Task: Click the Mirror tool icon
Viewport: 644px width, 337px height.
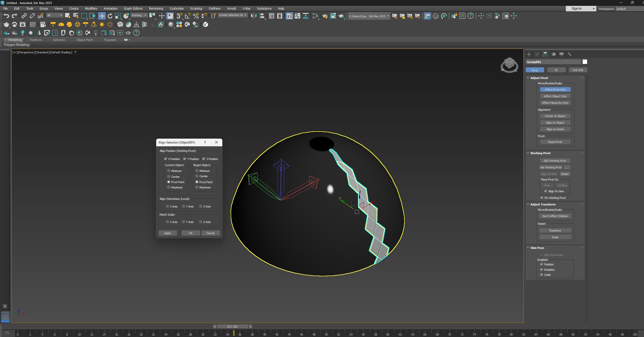Action: point(253,16)
